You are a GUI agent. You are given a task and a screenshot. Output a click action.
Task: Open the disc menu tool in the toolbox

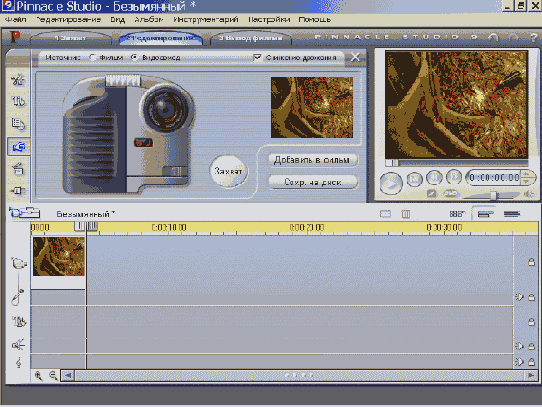[18, 124]
